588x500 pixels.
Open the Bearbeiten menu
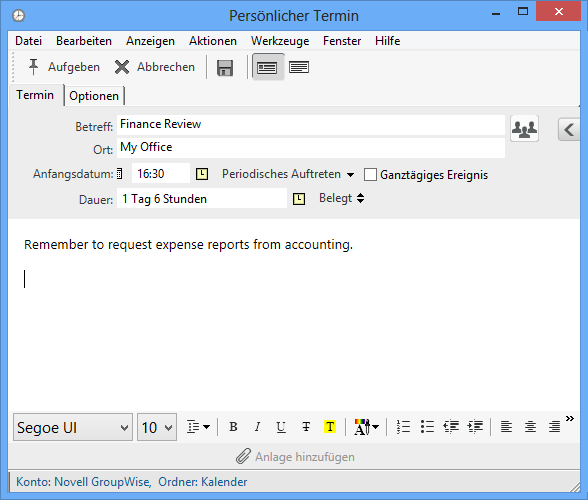[84, 41]
